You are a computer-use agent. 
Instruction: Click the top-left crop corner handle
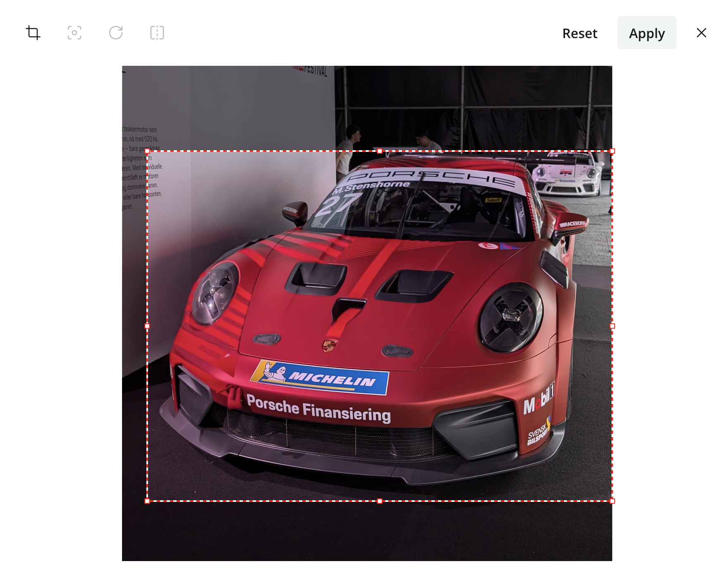147,151
